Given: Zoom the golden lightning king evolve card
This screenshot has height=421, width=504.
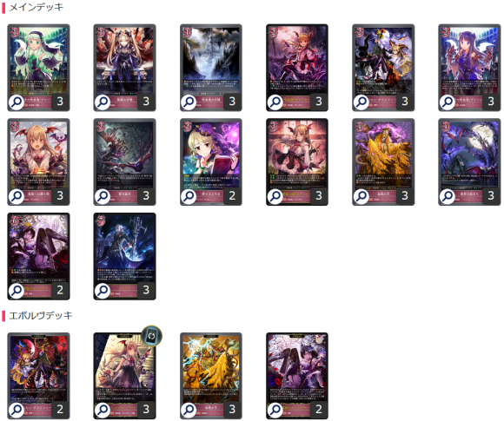Looking at the screenshot, I should (x=189, y=410).
